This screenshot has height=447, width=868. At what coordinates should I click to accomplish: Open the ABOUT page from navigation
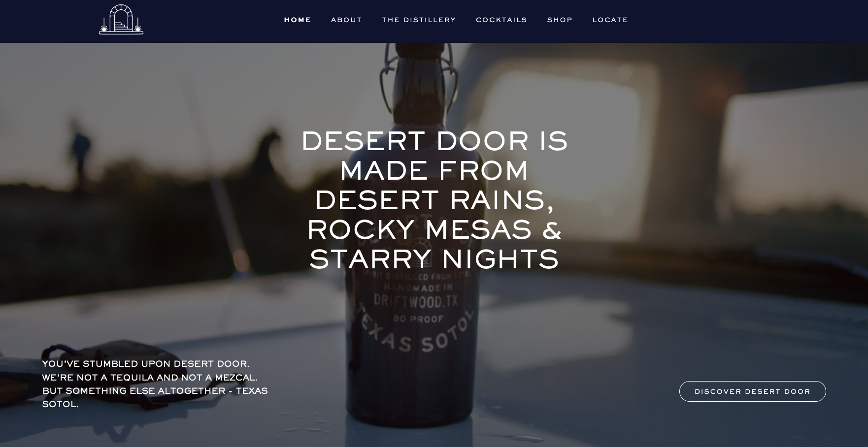(x=346, y=20)
